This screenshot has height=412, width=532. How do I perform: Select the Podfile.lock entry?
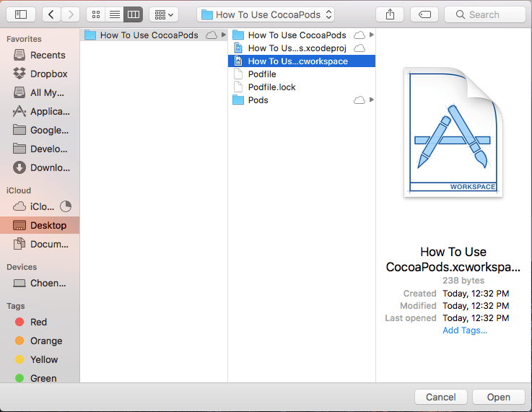[302, 87]
